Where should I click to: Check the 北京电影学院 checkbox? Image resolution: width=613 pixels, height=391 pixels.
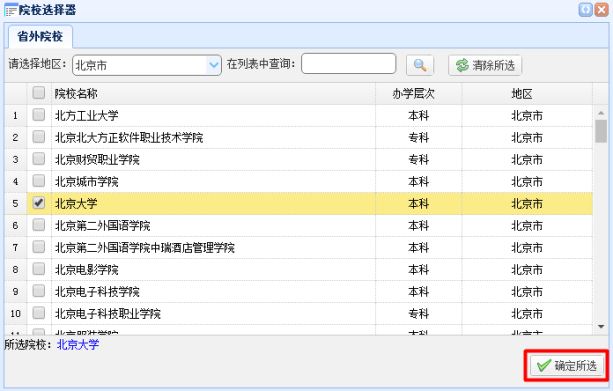39,269
